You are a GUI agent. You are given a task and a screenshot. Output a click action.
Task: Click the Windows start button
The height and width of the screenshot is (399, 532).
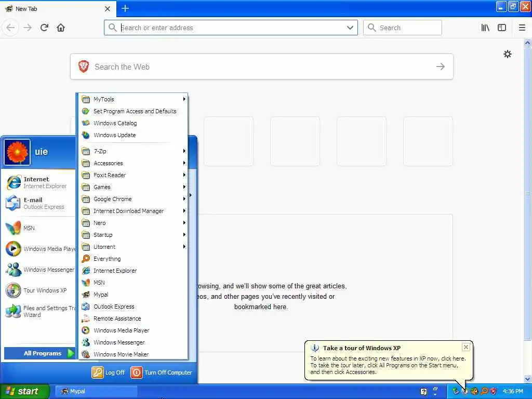click(x=24, y=392)
